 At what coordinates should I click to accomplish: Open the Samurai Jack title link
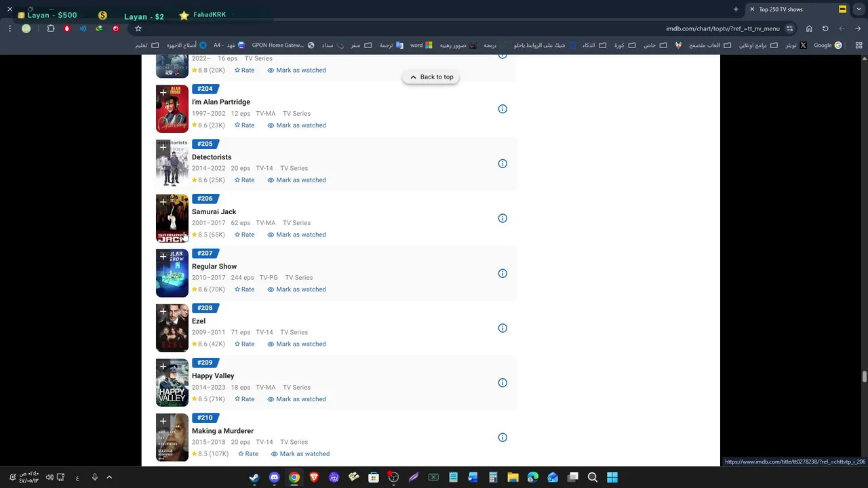214,211
